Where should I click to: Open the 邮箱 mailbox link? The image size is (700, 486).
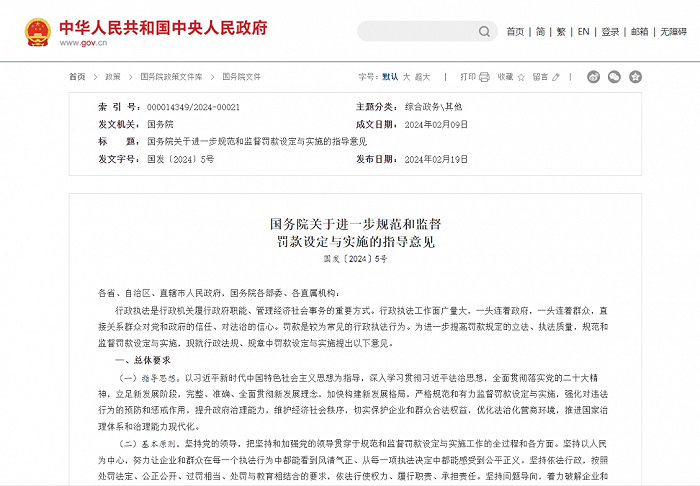(x=639, y=32)
